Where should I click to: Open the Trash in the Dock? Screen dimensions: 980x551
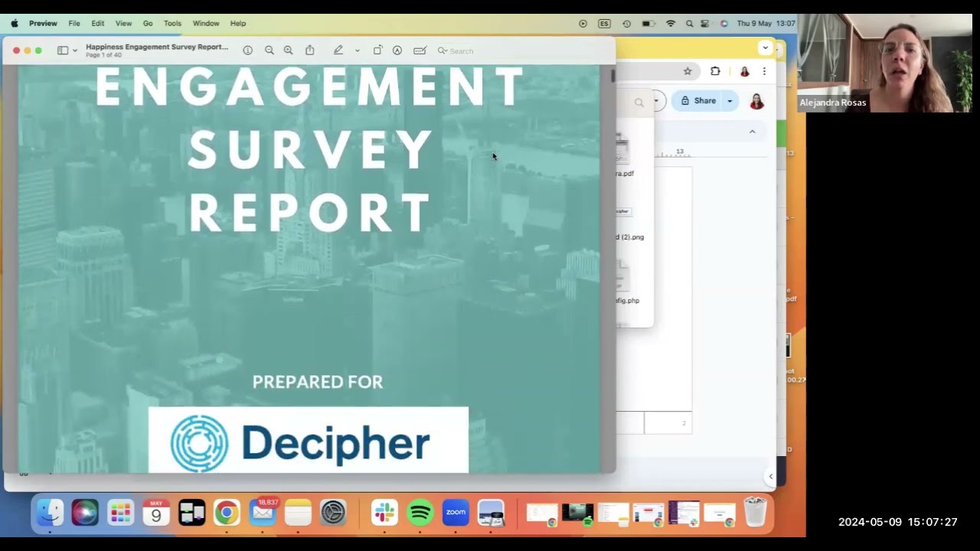pyautogui.click(x=755, y=512)
